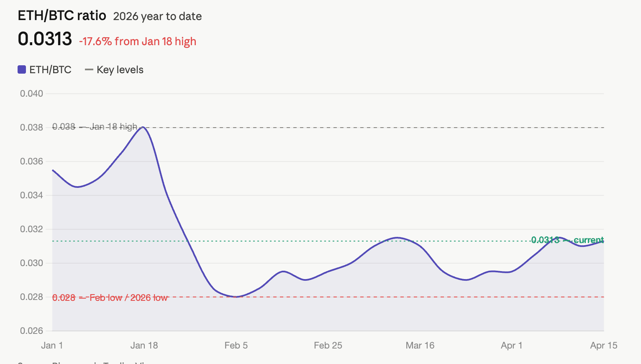Click the line peak at the Jan 18 high
Image resolution: width=641 pixels, height=364 pixels.
click(143, 127)
